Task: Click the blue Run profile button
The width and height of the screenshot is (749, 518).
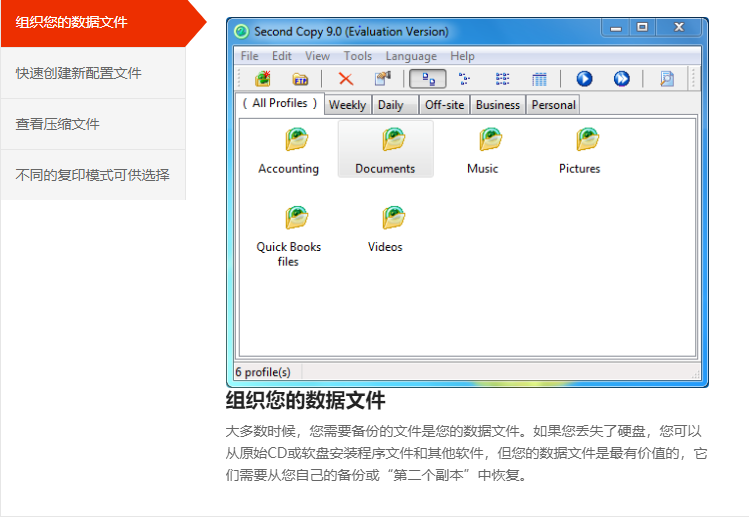Action: (x=584, y=79)
